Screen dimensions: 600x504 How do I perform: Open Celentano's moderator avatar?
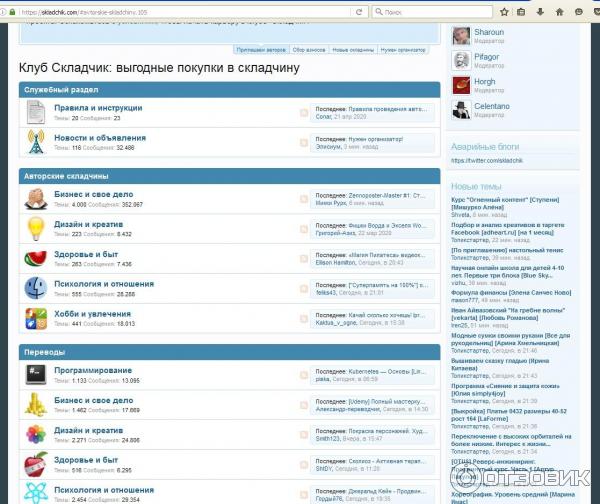[460, 111]
